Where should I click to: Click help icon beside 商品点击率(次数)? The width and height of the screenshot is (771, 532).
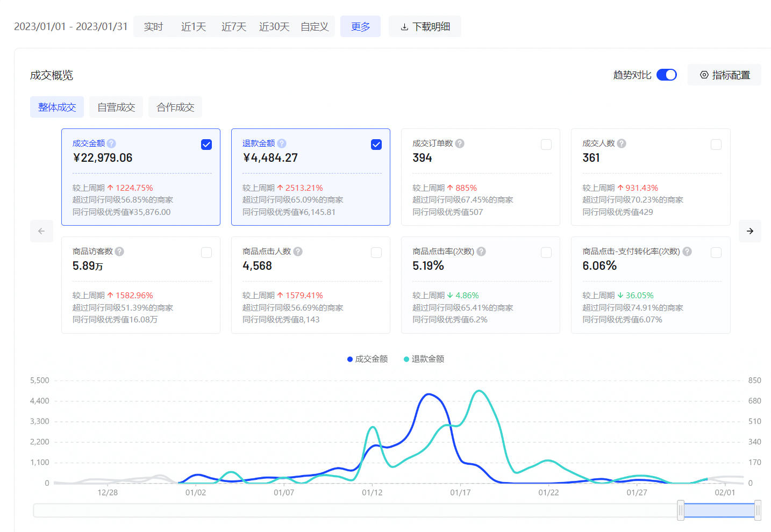click(x=481, y=251)
